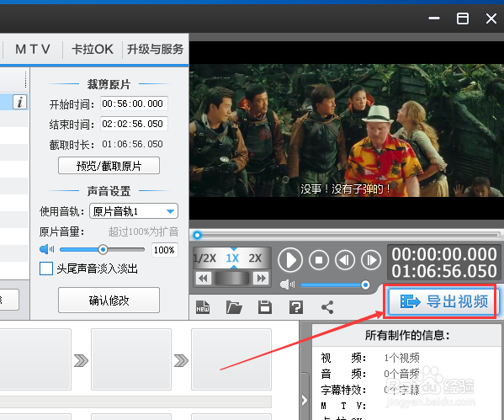Select 1X playback speed
Image resolution: width=504 pixels, height=420 pixels.
point(232,258)
